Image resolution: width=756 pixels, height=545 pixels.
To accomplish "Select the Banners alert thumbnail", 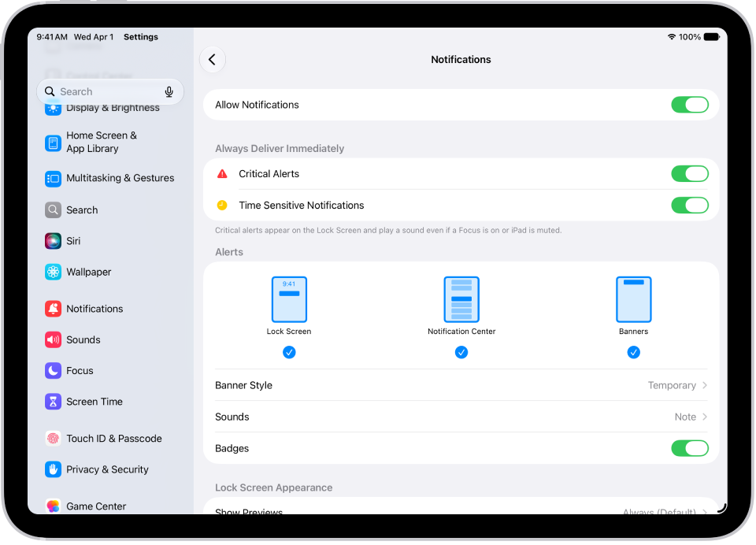I will (x=633, y=299).
